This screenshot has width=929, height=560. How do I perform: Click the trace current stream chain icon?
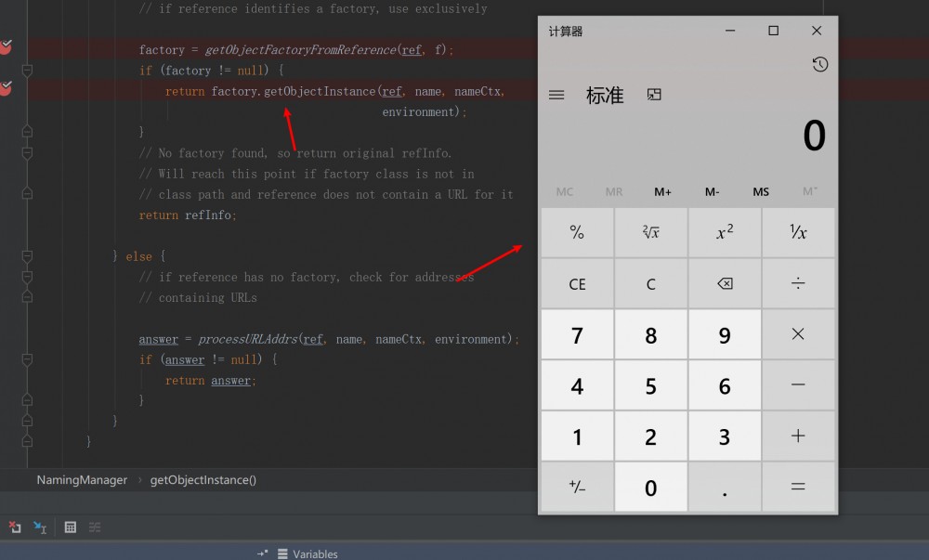click(x=95, y=527)
